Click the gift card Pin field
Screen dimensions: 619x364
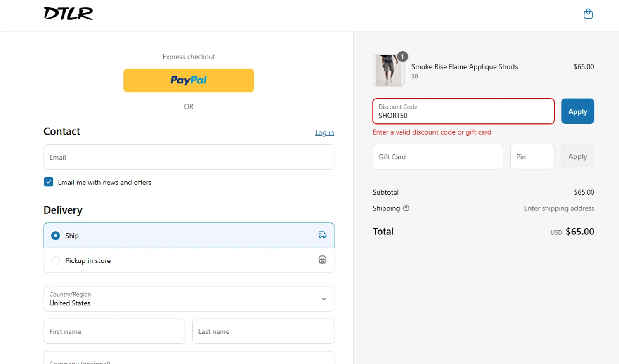532,157
